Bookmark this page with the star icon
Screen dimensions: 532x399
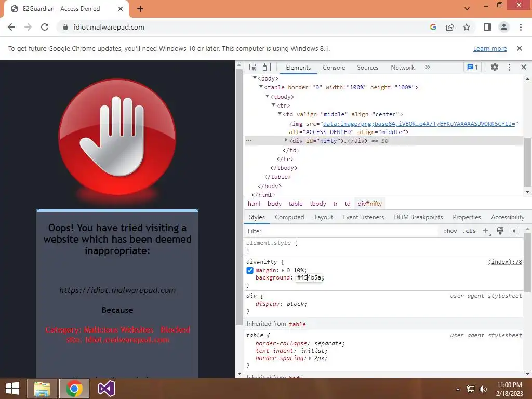467,27
